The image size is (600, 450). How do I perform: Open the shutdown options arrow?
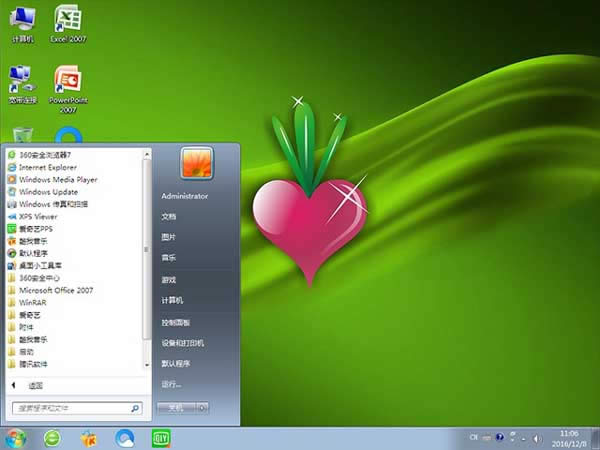202,408
